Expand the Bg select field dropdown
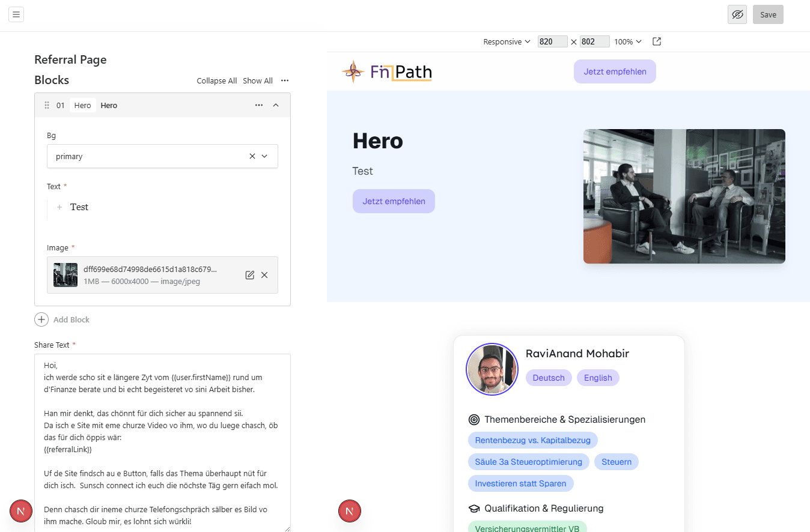Image resolution: width=810 pixels, height=532 pixels. pos(264,156)
